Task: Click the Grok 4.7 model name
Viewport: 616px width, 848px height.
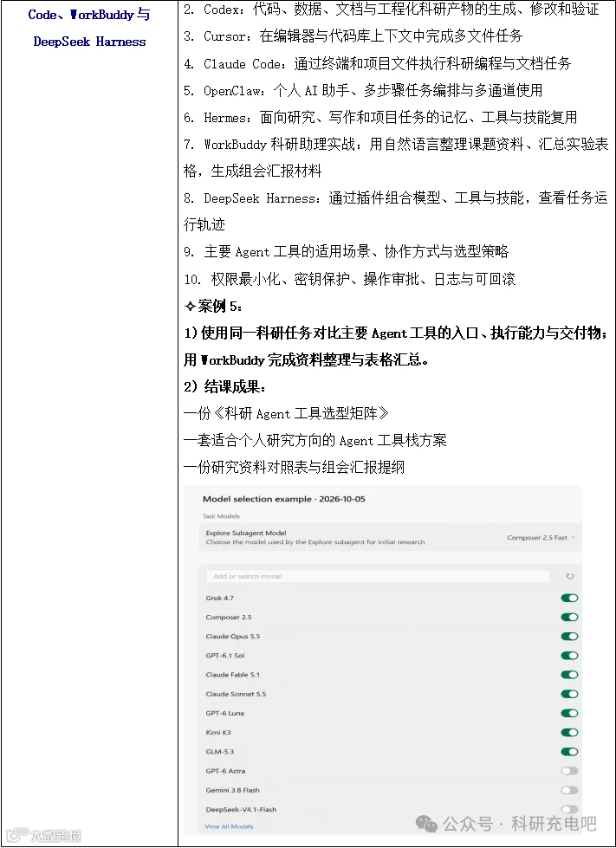Action: coord(219,599)
